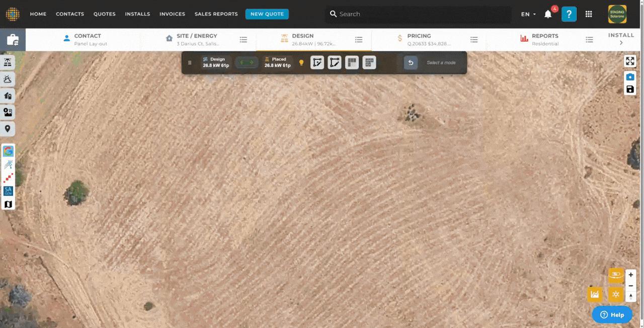The image size is (644, 328).
Task: Click the map pin location icon
Action: 8,129
